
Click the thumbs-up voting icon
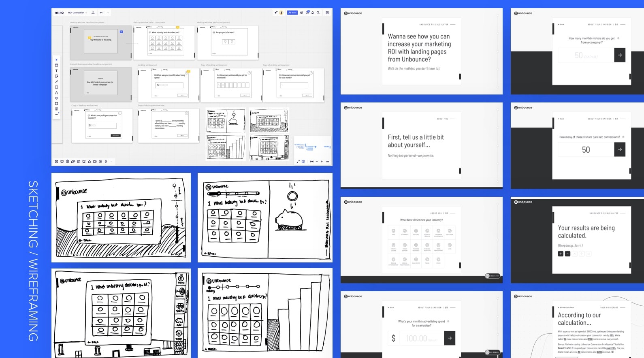(x=90, y=161)
